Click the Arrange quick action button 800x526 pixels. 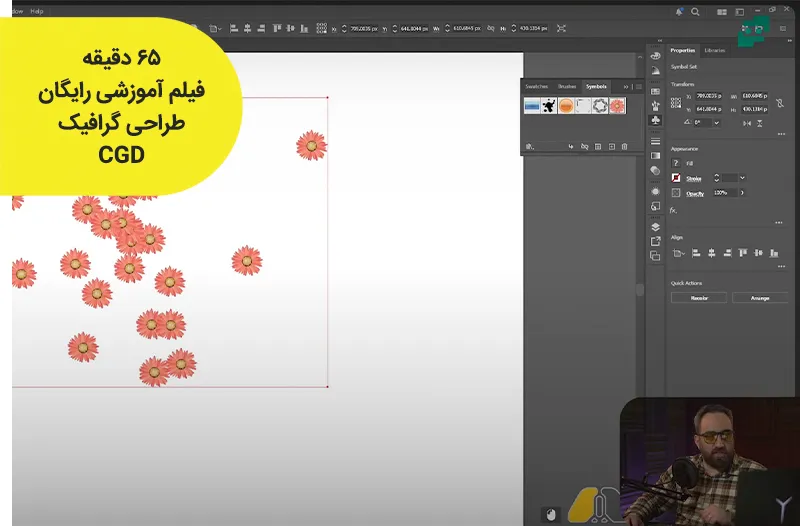tap(759, 298)
